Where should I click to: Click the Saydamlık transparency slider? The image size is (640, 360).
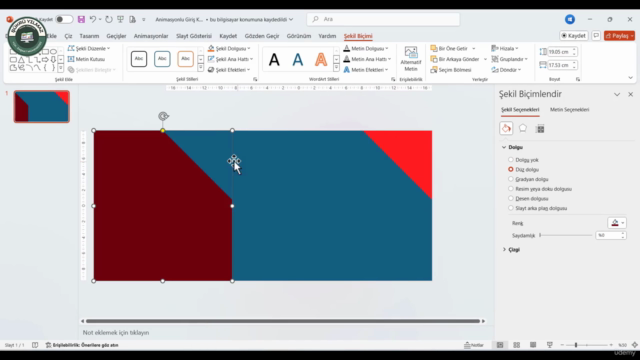[566, 235]
